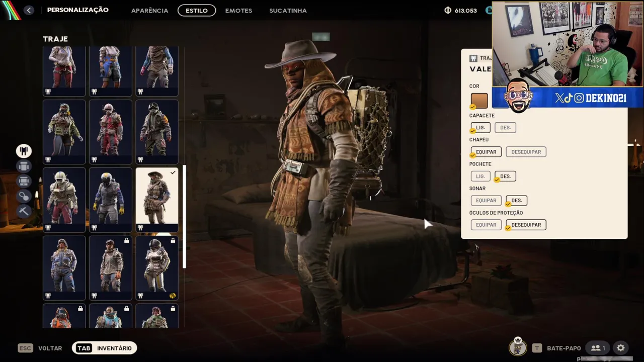
Task: Disable the SONAR with DES.
Action: (x=516, y=201)
